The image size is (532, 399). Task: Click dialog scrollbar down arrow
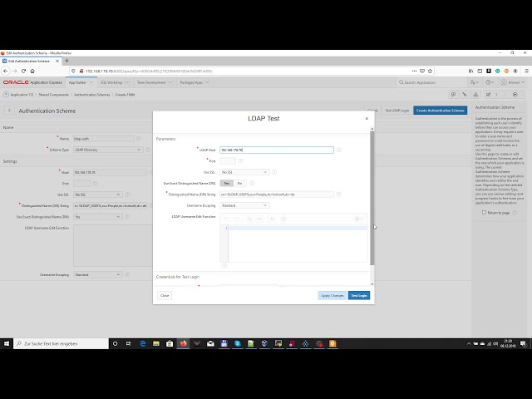click(x=372, y=284)
